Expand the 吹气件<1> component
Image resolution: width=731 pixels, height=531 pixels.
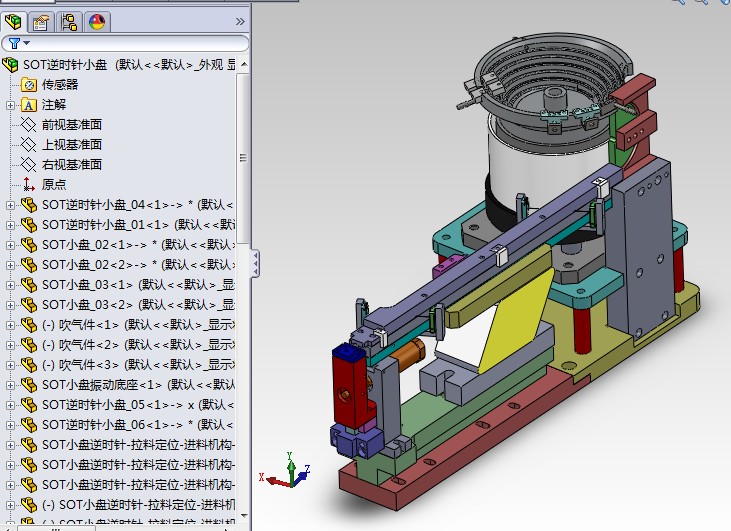(10, 325)
